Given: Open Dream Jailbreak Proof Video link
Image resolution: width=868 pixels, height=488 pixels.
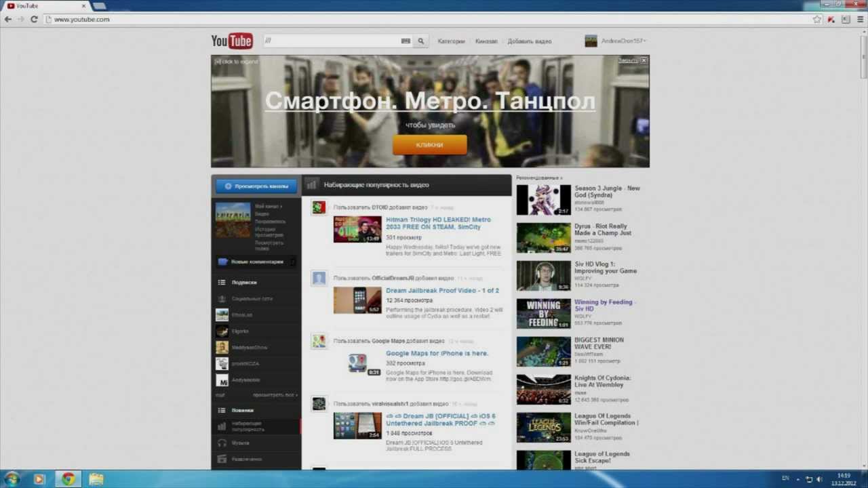Looking at the screenshot, I should click(x=442, y=291).
